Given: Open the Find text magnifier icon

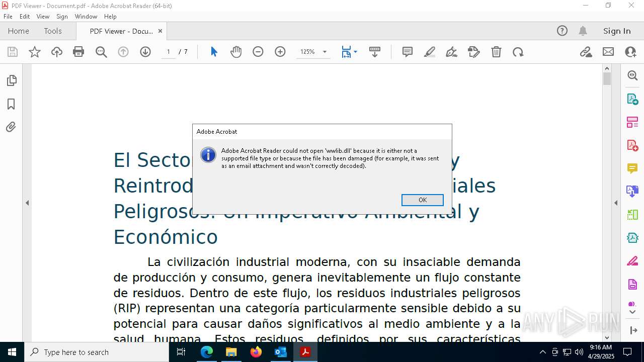Looking at the screenshot, I should [x=101, y=52].
